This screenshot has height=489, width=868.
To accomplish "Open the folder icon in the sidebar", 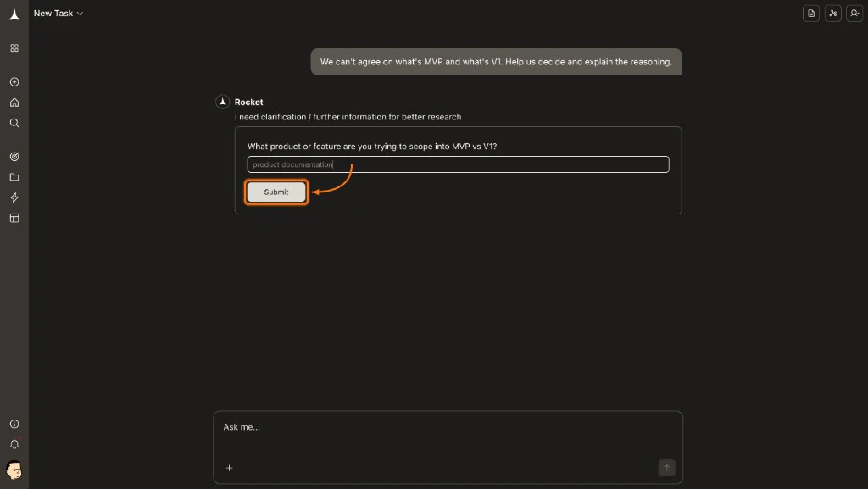I will pos(14,177).
